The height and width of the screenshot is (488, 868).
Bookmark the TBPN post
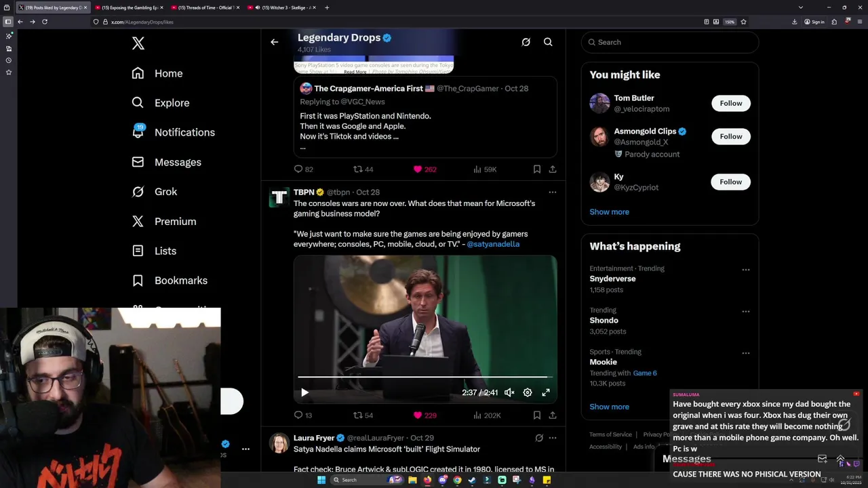[536, 415]
